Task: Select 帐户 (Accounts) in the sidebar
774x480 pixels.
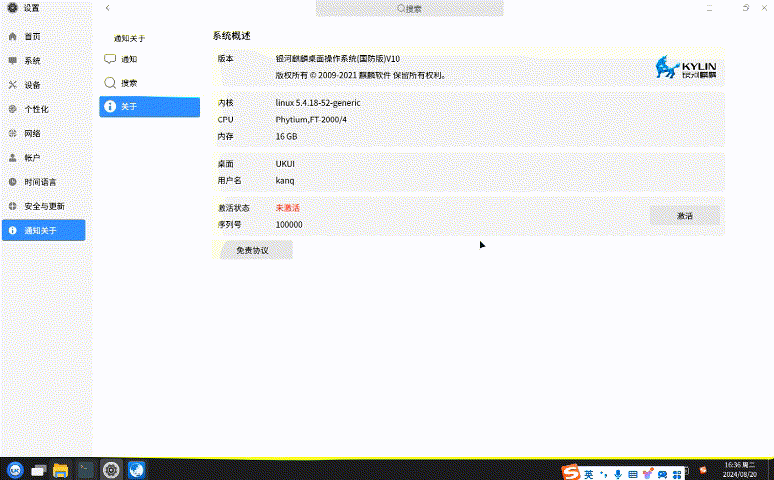Action: click(x=32, y=158)
